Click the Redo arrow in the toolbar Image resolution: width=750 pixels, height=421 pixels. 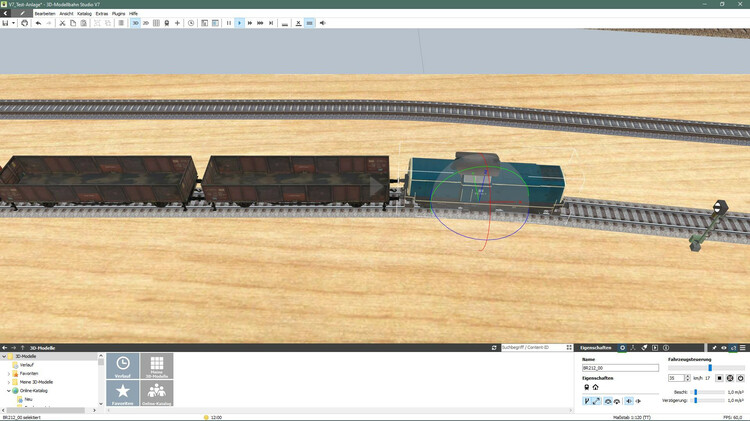[x=48, y=23]
